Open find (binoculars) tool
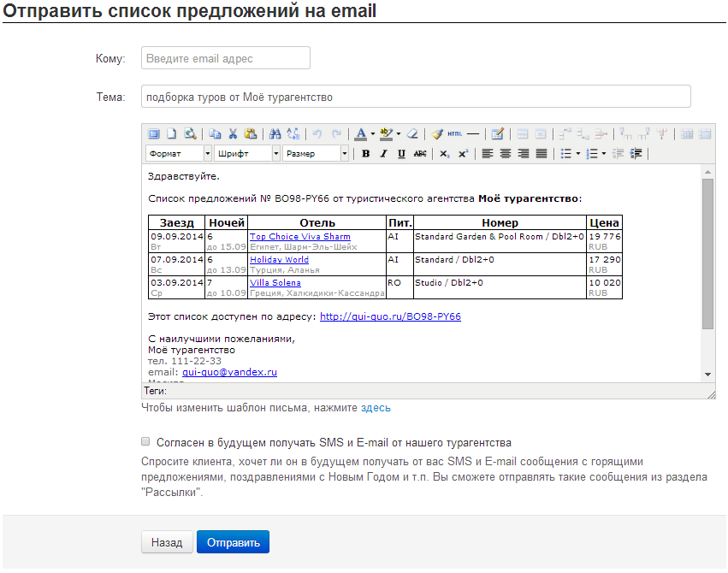 (x=275, y=133)
